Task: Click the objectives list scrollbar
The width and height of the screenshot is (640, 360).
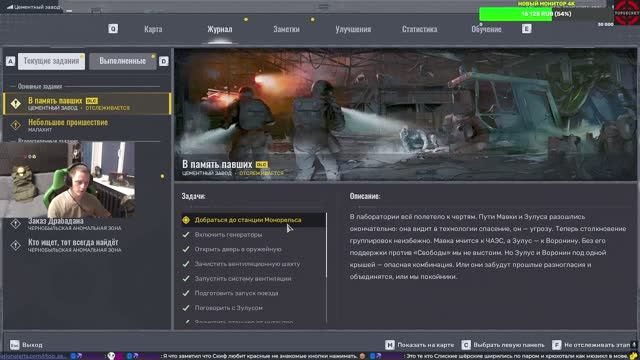Action: [326, 246]
